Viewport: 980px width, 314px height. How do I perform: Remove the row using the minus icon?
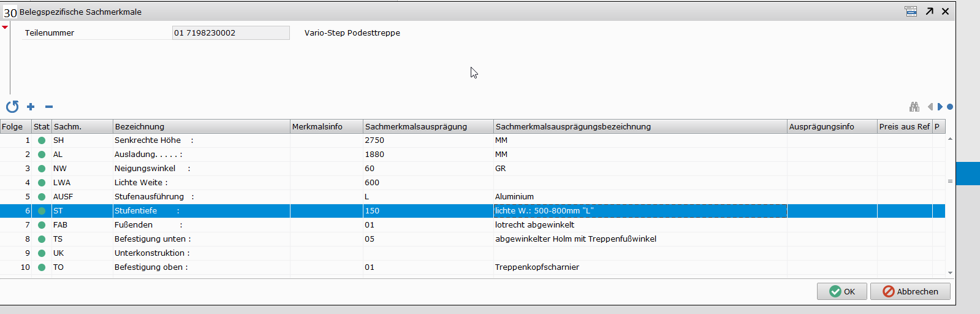tap(49, 107)
